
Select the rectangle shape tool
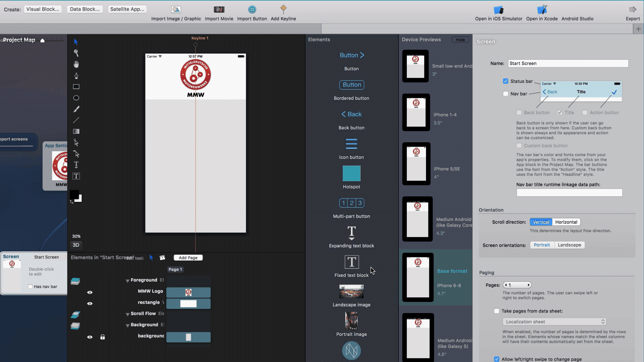[x=75, y=86]
